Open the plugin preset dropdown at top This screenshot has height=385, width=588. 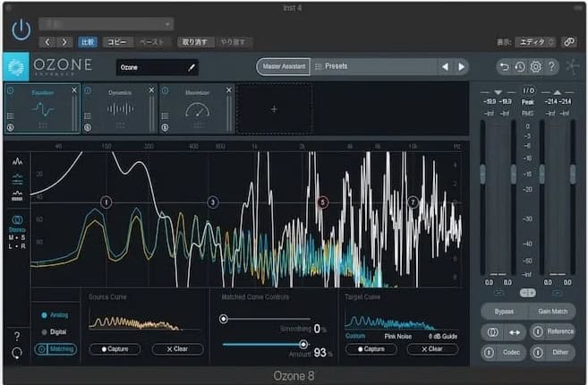click(x=107, y=24)
